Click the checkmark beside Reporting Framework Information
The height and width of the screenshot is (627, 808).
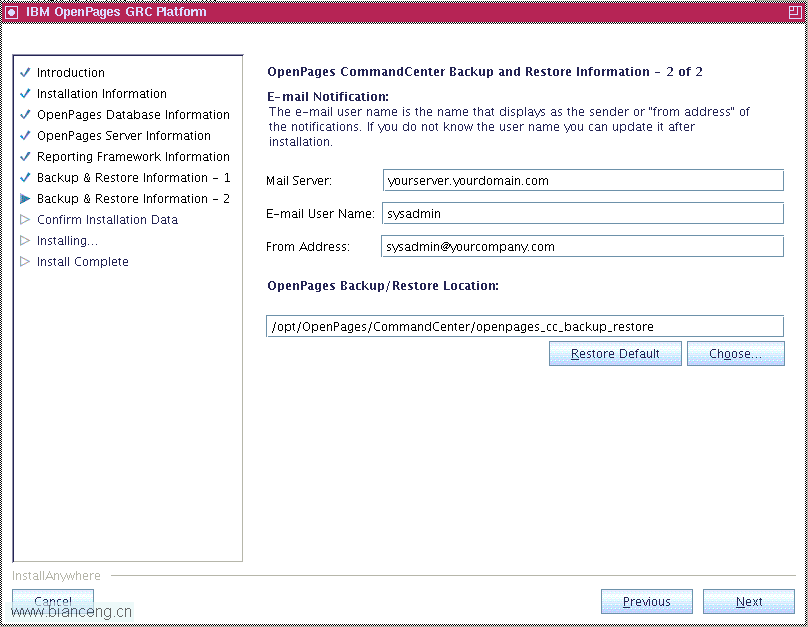pos(25,157)
